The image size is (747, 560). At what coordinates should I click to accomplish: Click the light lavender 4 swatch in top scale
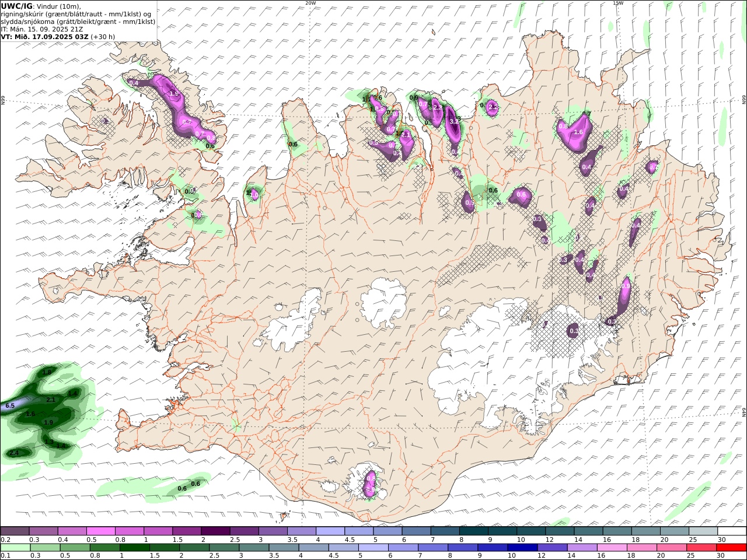pyautogui.click(x=330, y=531)
